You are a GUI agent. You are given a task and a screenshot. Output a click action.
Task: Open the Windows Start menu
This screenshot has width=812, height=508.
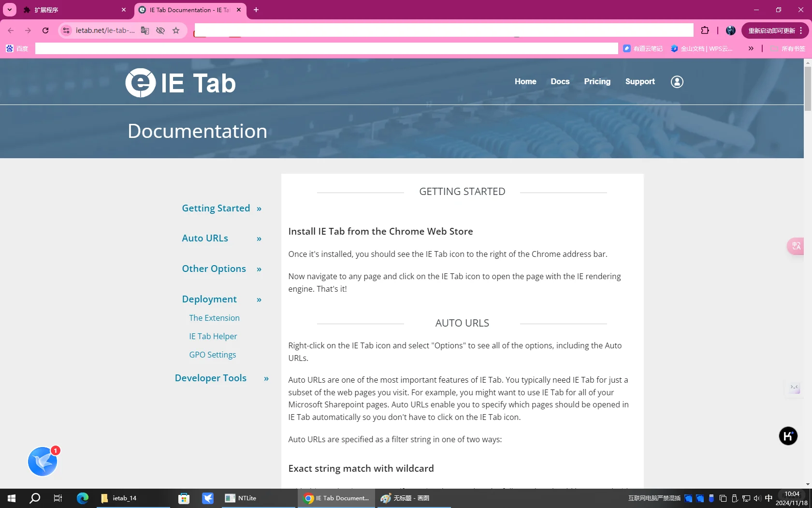pos(12,498)
